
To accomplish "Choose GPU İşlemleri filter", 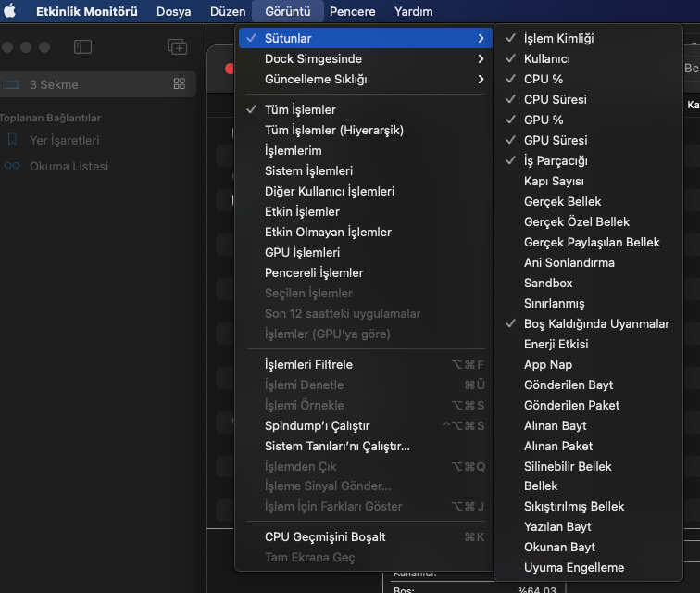I will pos(366,252).
